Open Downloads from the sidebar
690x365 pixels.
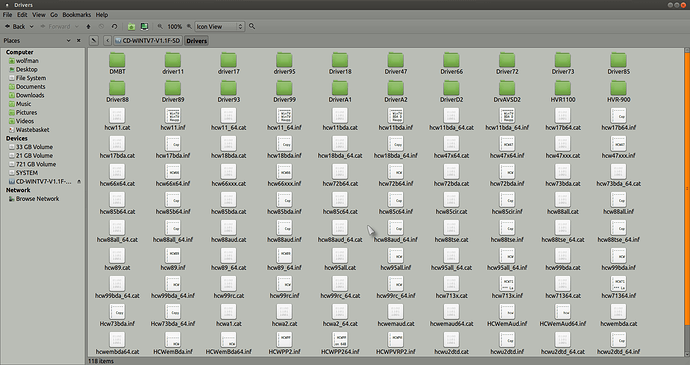tap(30, 95)
